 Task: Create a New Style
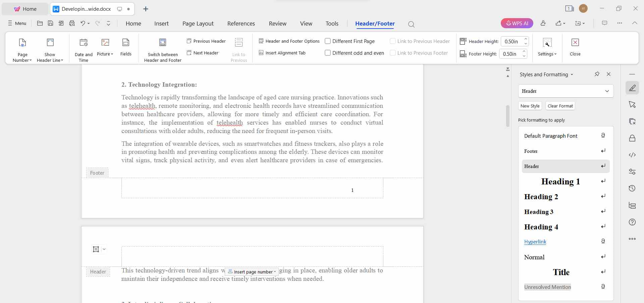(530, 106)
